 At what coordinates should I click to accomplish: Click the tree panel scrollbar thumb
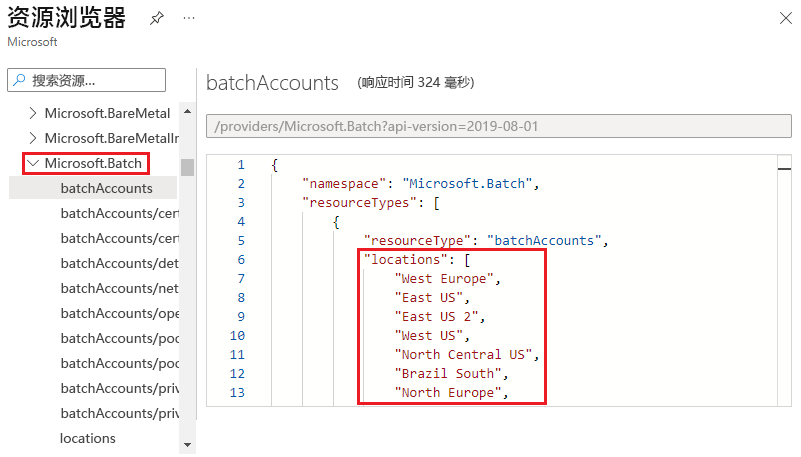click(x=187, y=166)
